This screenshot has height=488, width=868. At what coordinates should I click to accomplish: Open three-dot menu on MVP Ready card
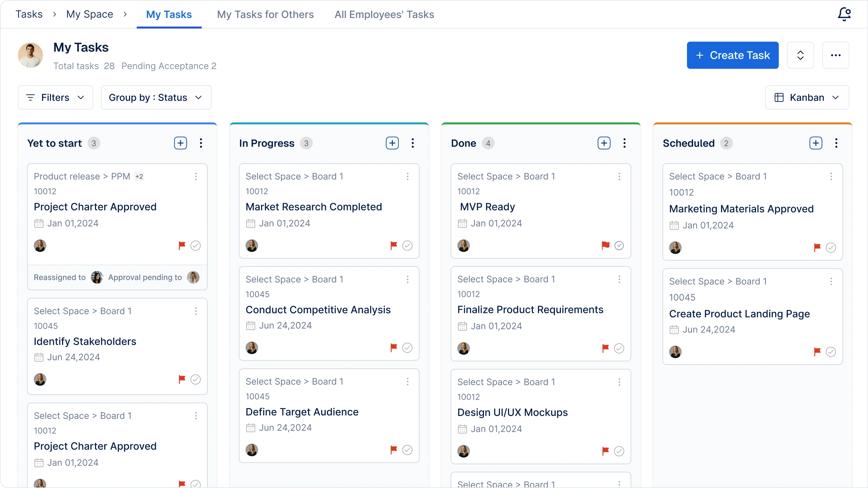619,176
